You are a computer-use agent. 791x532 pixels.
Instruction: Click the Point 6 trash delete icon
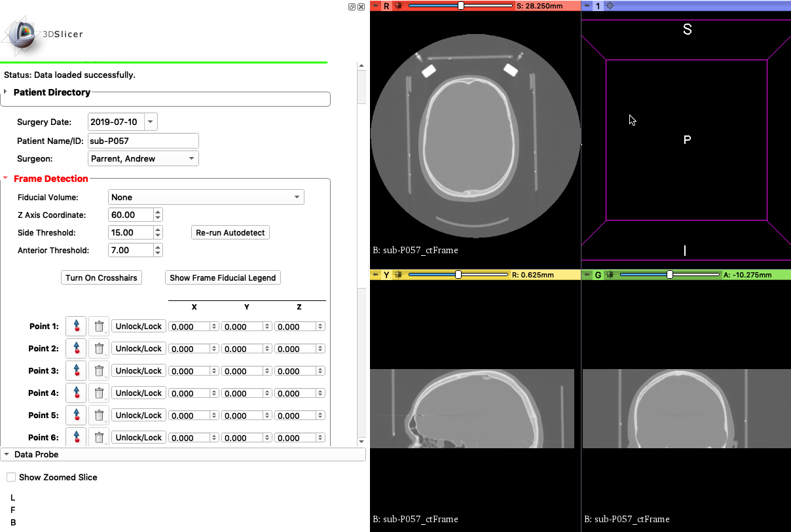(99, 437)
